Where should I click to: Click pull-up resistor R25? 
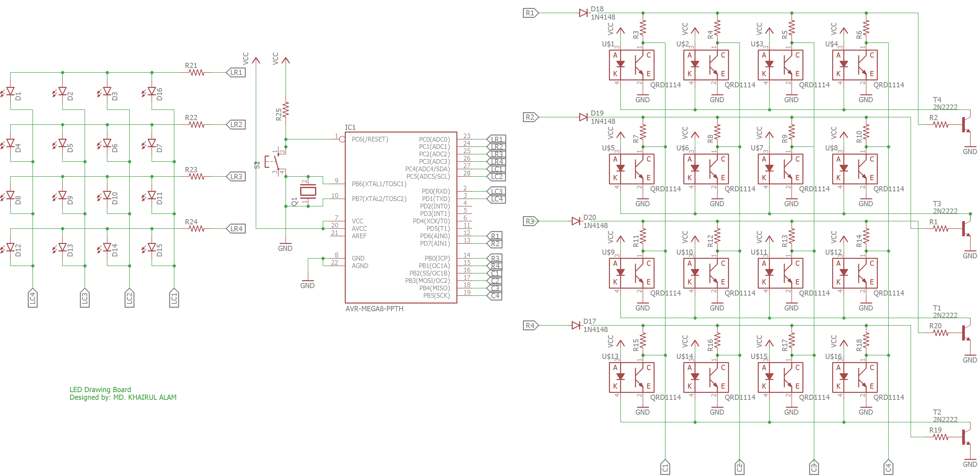coord(286,110)
